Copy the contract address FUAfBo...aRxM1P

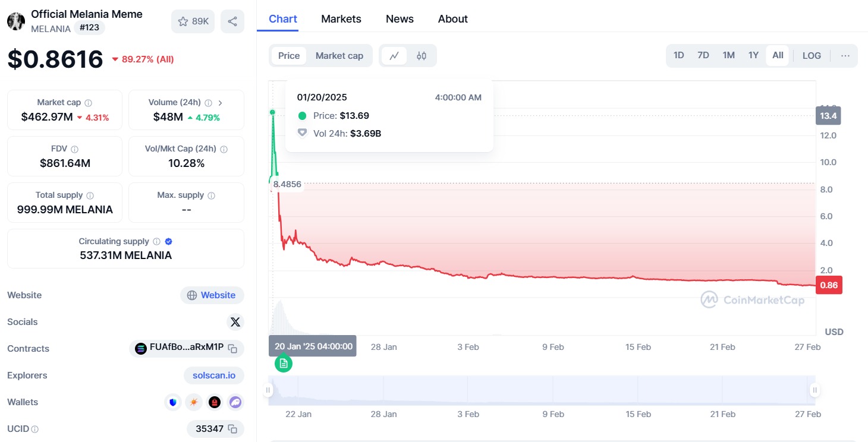233,349
